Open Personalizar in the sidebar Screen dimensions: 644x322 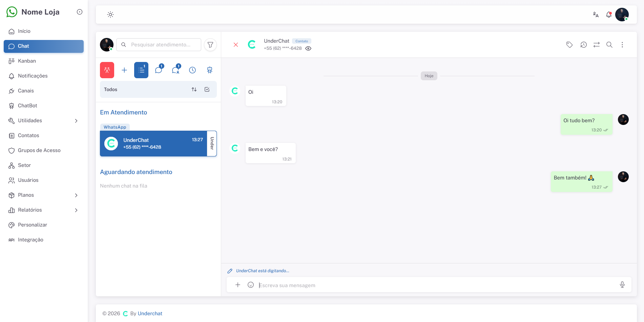pos(44,225)
